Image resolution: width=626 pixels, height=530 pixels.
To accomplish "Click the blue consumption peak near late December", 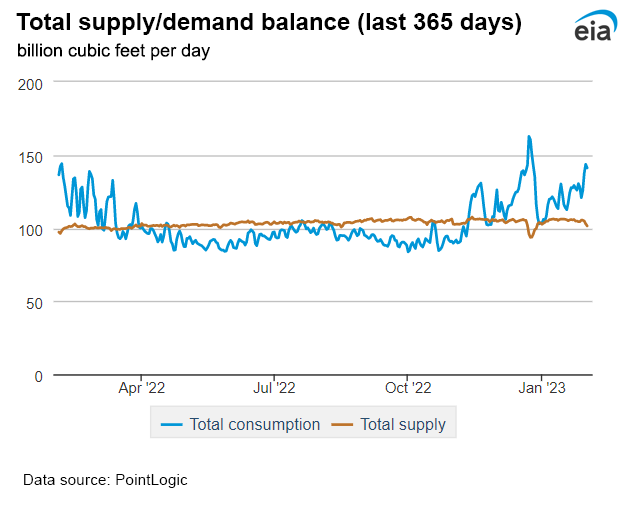I will pyautogui.click(x=529, y=137).
